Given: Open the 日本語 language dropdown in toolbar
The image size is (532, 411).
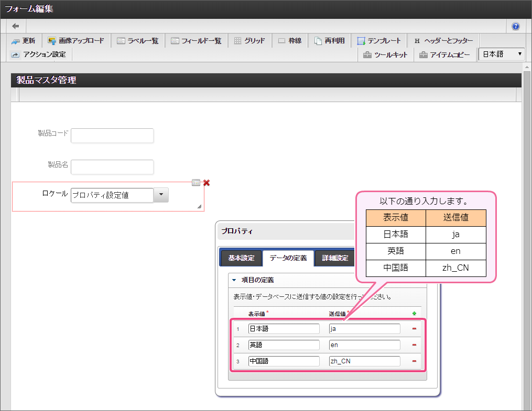Looking at the screenshot, I should 502,54.
